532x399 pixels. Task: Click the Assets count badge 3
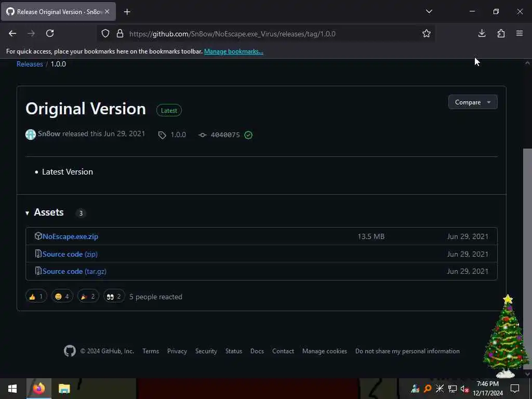click(81, 213)
